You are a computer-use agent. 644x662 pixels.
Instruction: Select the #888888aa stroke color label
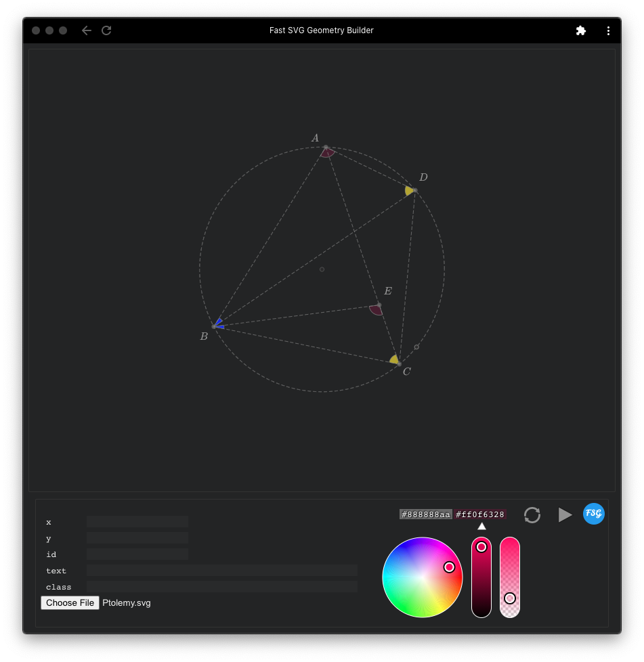coord(426,514)
